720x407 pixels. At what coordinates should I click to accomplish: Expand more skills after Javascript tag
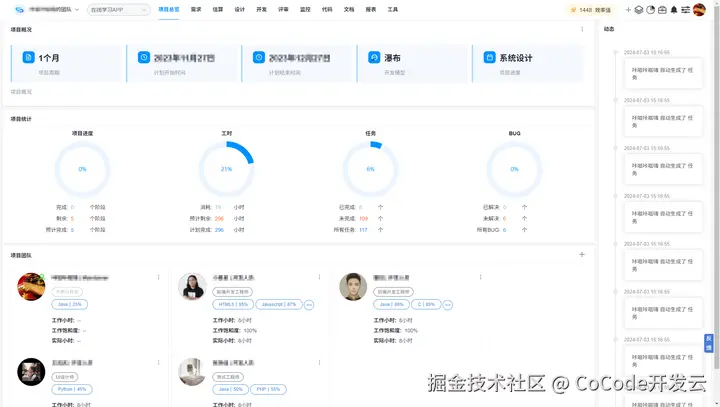tap(309, 305)
